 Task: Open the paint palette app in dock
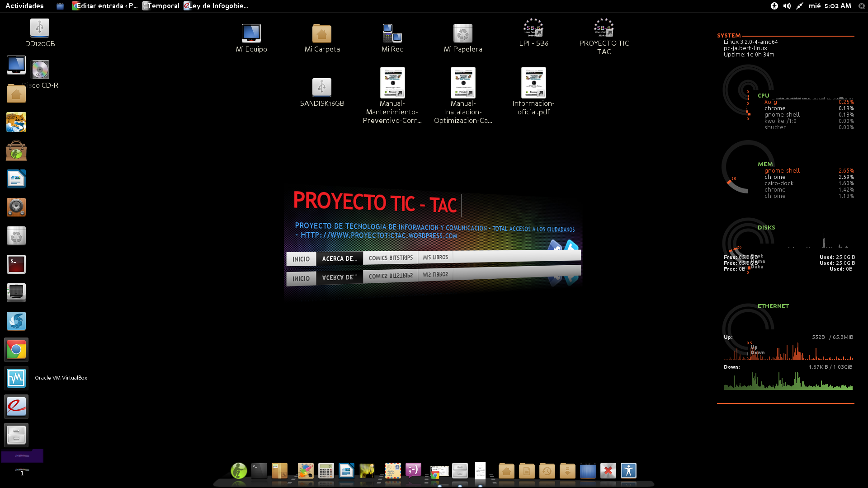click(x=306, y=471)
